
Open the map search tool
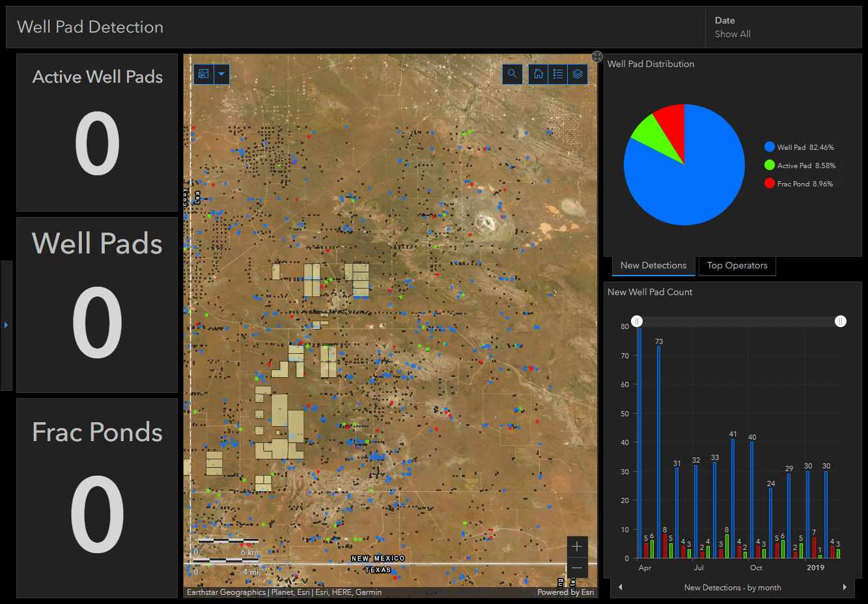click(512, 74)
